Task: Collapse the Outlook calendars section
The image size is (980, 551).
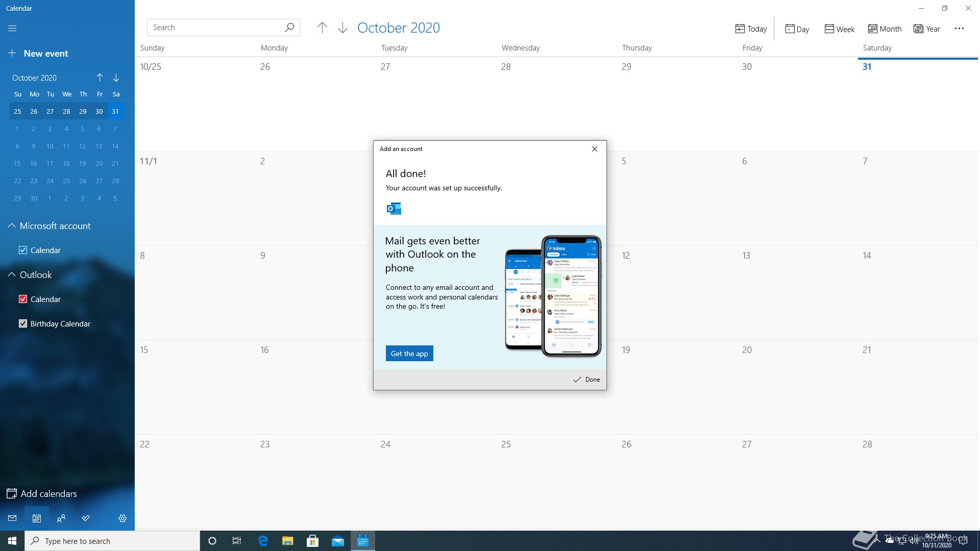Action: (x=11, y=274)
